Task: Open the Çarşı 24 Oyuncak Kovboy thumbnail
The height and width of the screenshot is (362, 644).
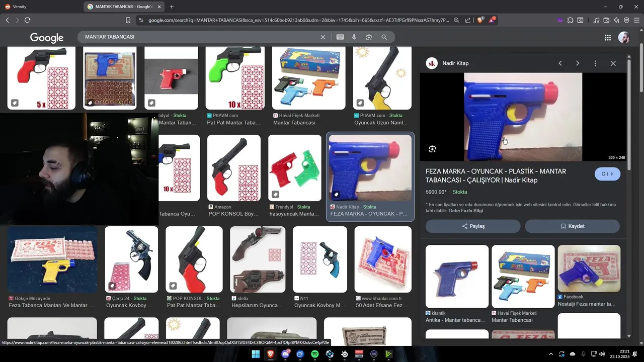Action: point(131,259)
